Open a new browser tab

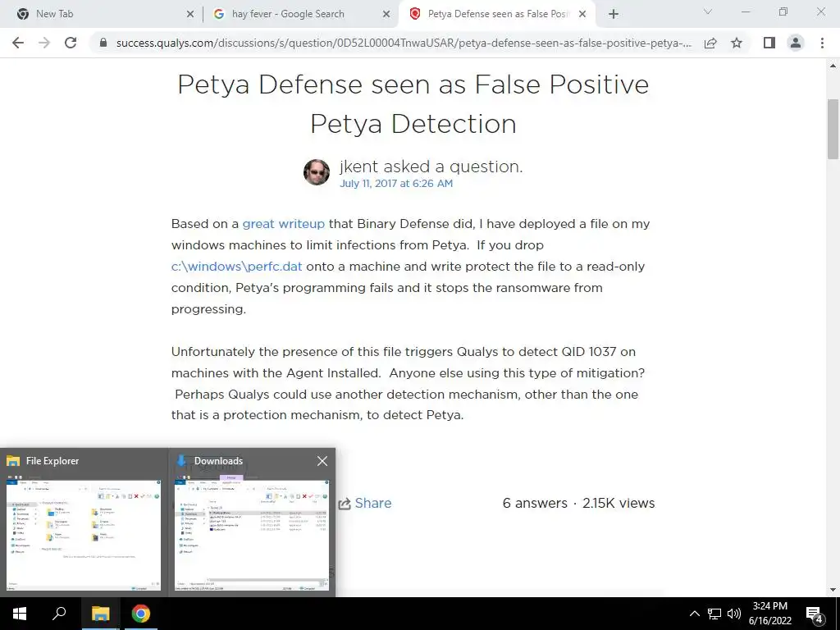614,14
